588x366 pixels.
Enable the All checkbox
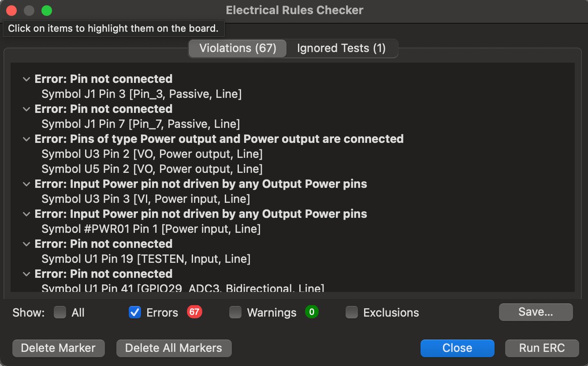pyautogui.click(x=60, y=313)
